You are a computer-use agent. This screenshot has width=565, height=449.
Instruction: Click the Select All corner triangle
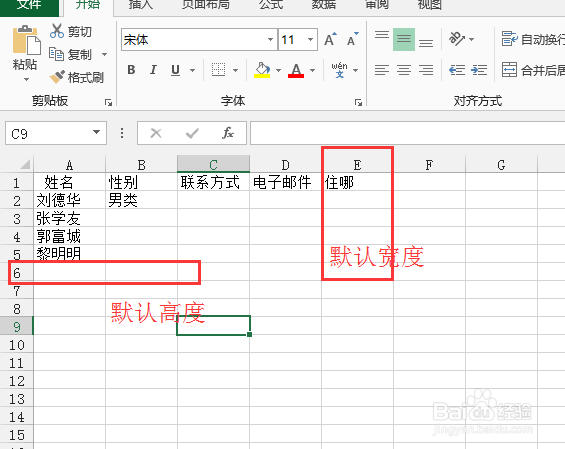(25, 165)
